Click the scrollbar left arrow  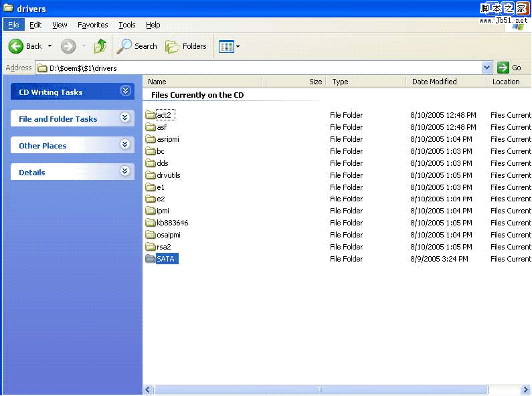point(148,389)
